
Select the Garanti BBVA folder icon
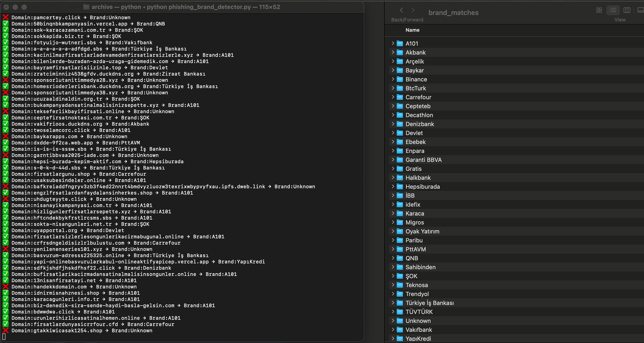[x=400, y=160]
